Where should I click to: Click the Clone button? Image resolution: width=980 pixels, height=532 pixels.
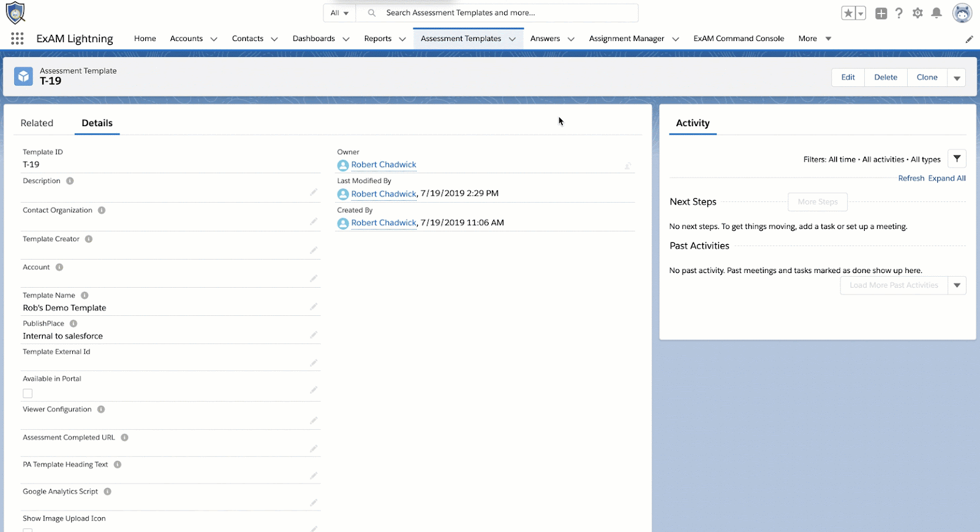click(927, 78)
